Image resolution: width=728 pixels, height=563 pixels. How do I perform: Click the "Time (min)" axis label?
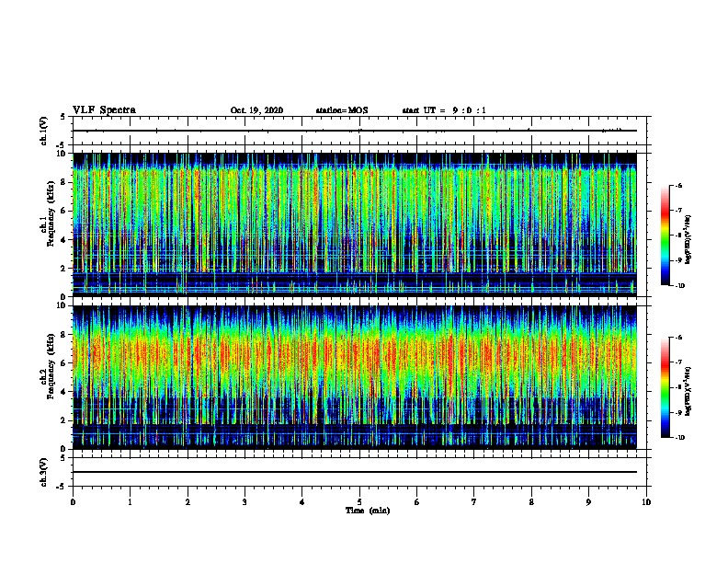click(368, 511)
